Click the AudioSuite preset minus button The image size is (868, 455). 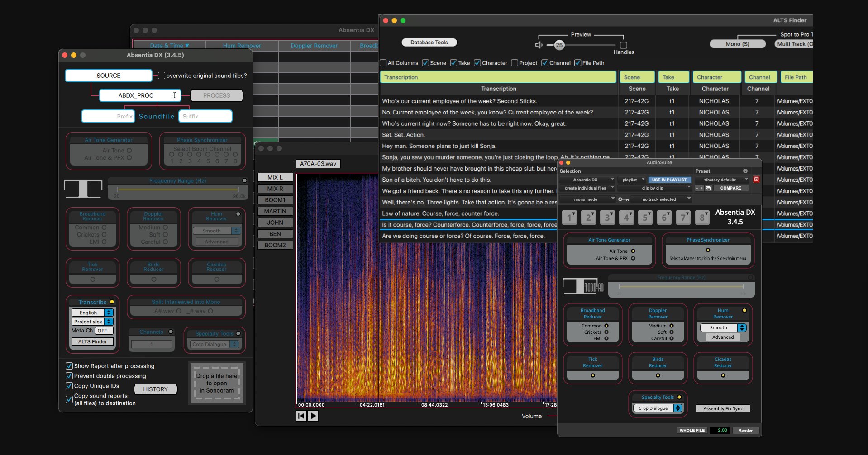pos(697,188)
